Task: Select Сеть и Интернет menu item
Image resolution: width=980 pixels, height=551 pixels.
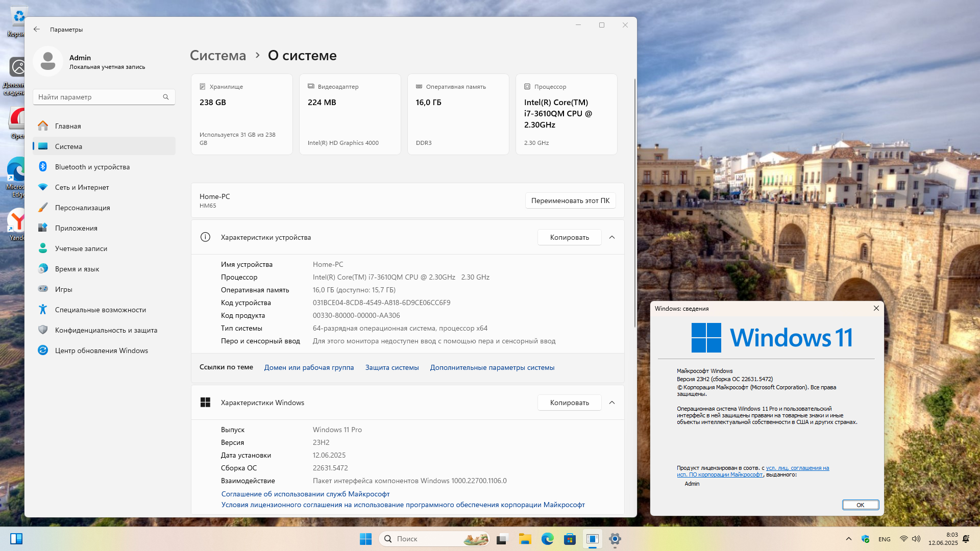Action: coord(82,187)
